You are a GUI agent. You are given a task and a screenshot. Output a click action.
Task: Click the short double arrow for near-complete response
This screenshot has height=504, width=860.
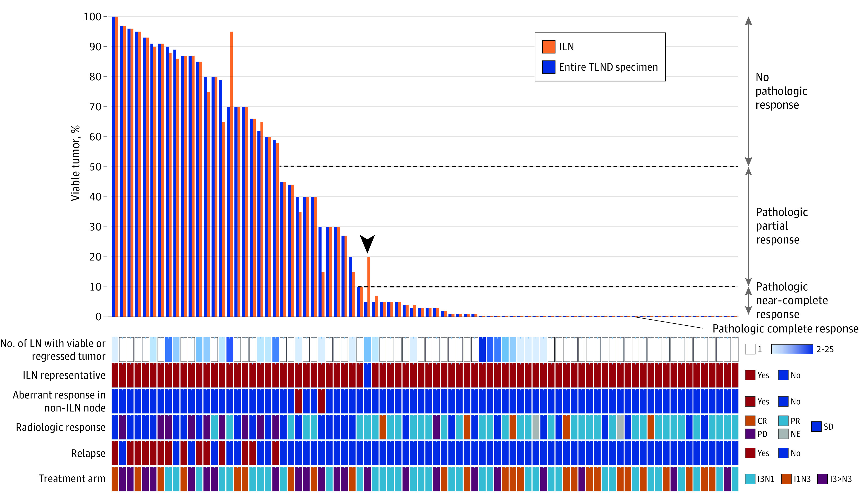[748, 301]
